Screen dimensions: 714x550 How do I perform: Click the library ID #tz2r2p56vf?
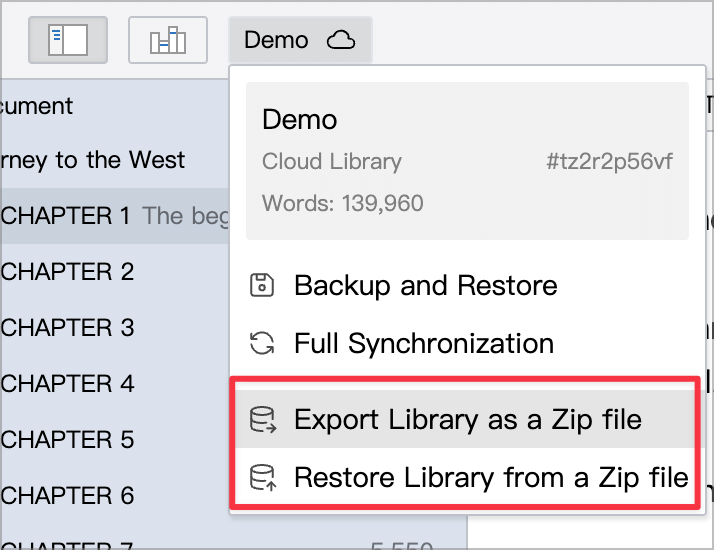[609, 161]
